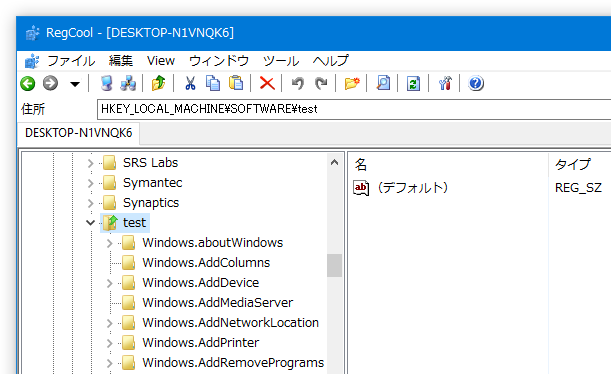
Task: Click the Copy toolbar icon
Action: (x=213, y=83)
